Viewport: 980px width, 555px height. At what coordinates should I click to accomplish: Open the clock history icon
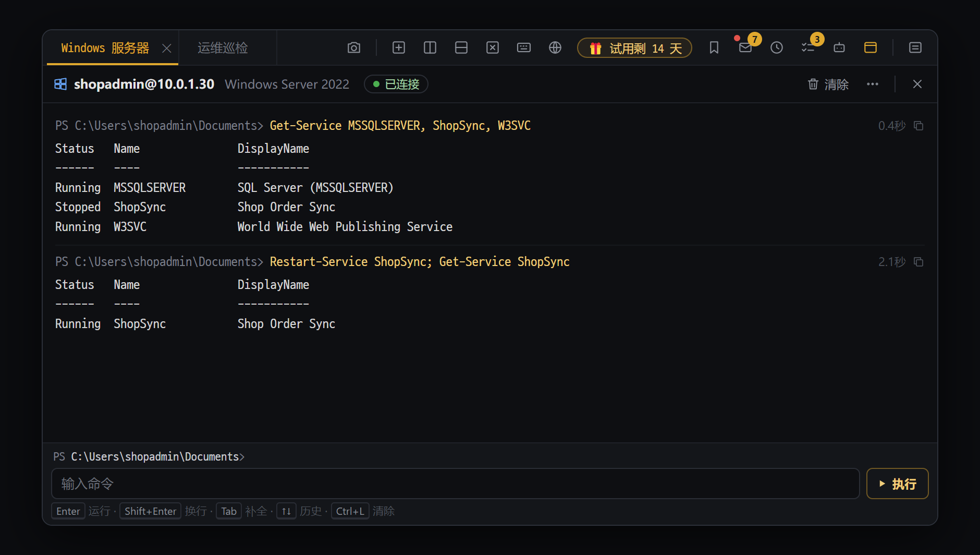click(x=777, y=48)
